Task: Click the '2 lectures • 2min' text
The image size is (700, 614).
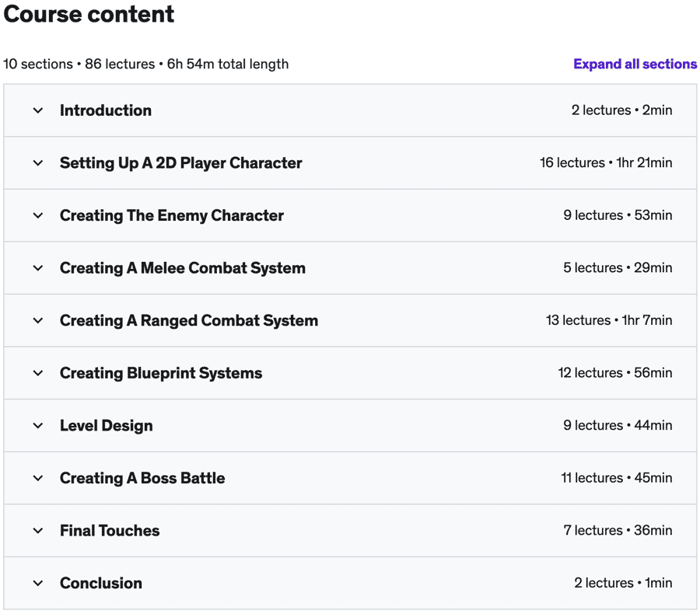Action: click(x=622, y=110)
